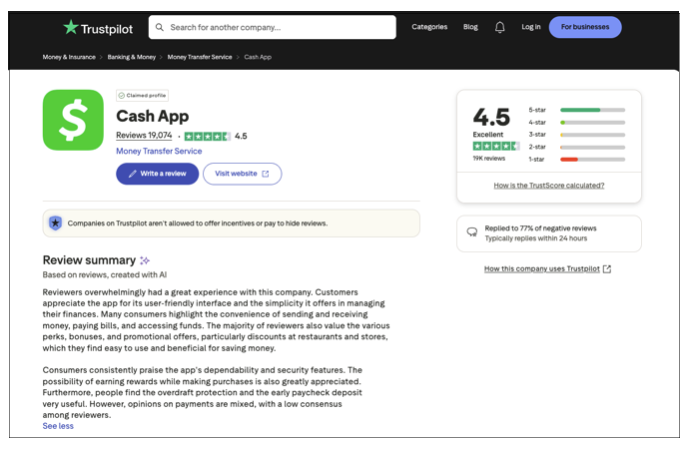The height and width of the screenshot is (449, 689).
Task: Open the Blog menu item
Action: [x=470, y=27]
